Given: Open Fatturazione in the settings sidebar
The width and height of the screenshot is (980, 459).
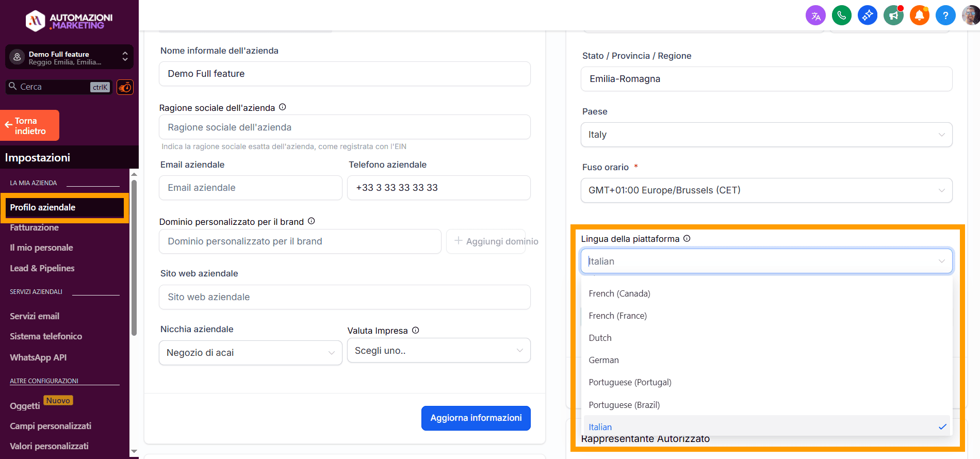Looking at the screenshot, I should 35,227.
